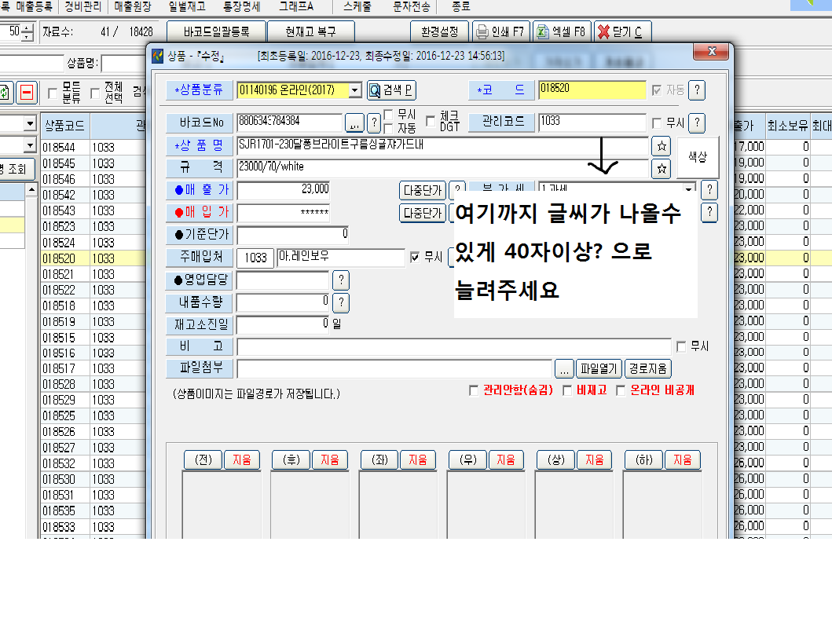Open the 일별재고 menu
This screenshot has width=832, height=644.
coord(187,6)
